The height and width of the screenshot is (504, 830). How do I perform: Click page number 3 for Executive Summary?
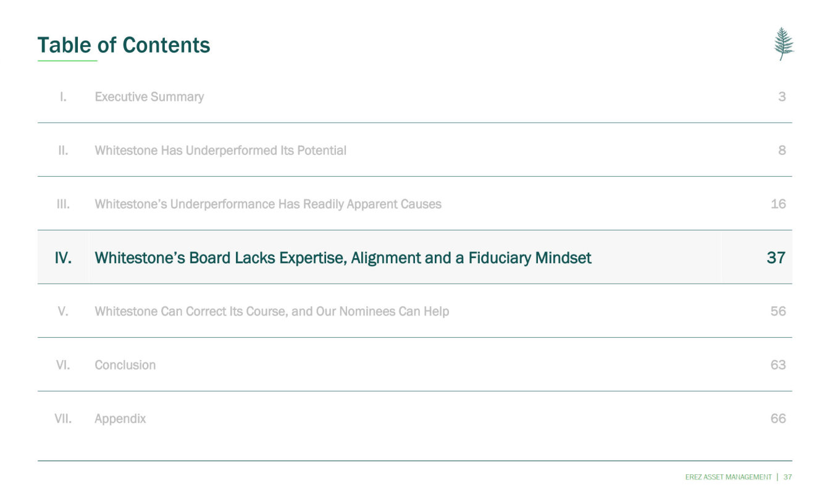782,97
